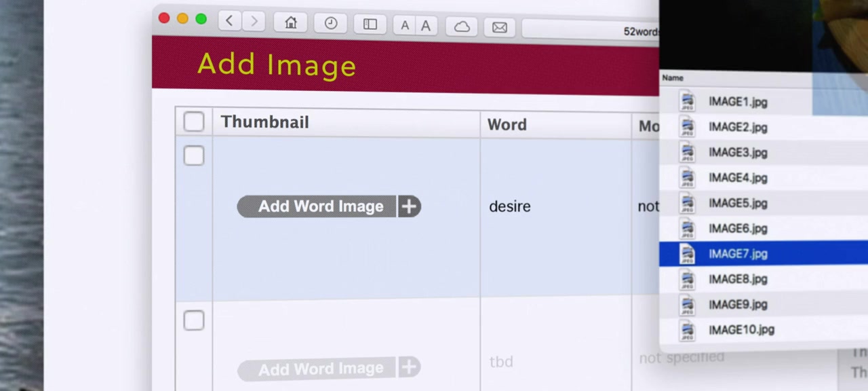Click the dimmed Add Word Image button

pos(320,369)
